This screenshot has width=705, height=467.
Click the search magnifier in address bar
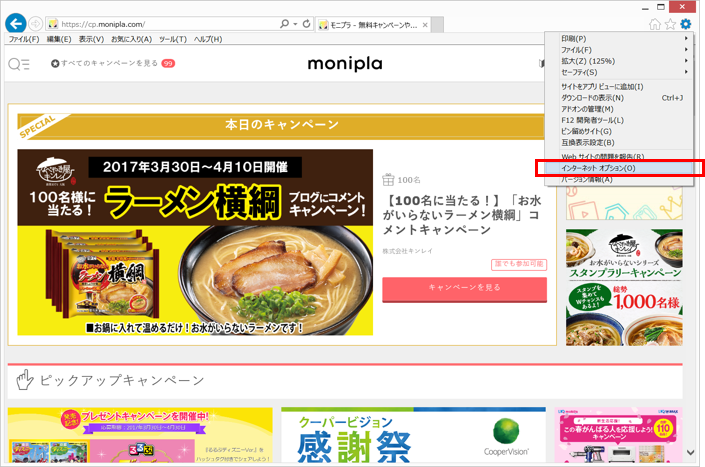click(x=284, y=23)
